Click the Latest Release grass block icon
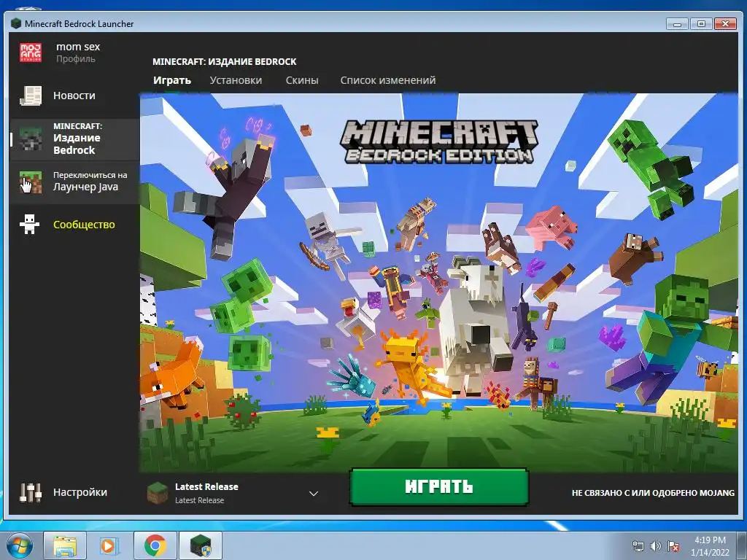 pyautogui.click(x=158, y=493)
